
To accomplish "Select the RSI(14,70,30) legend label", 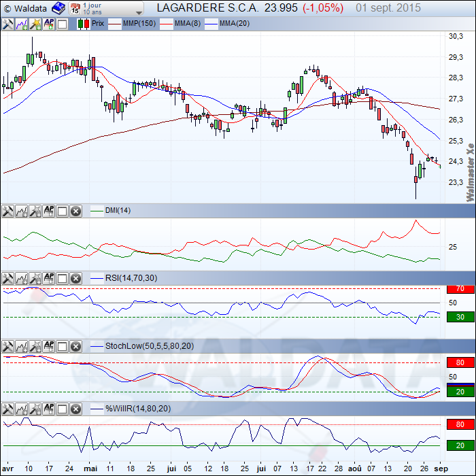I will click(131, 278).
